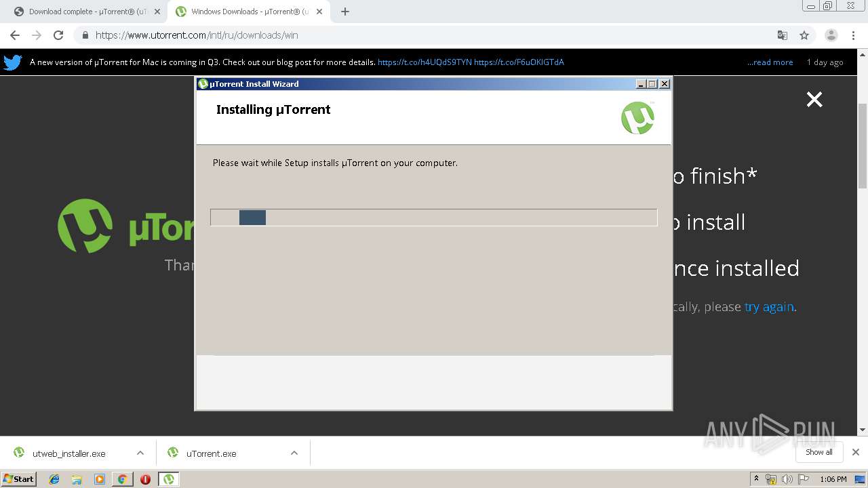
Task: Open the Chrome profile avatar
Action: 831,35
